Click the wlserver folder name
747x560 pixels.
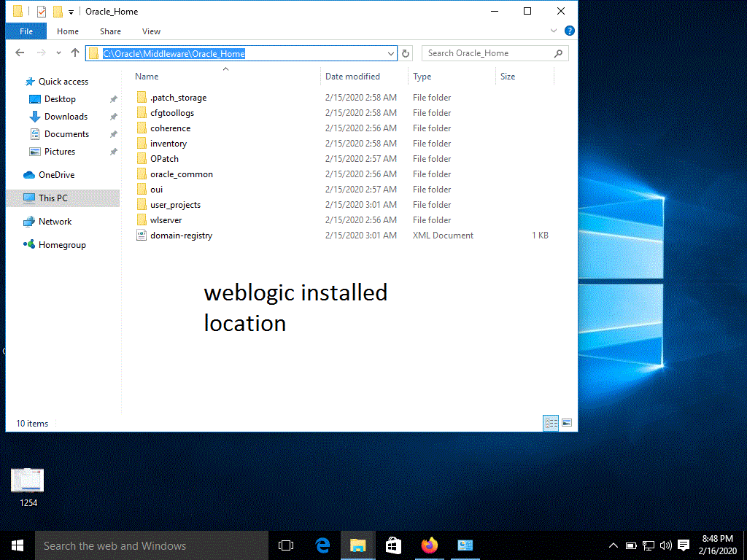pyautogui.click(x=166, y=220)
